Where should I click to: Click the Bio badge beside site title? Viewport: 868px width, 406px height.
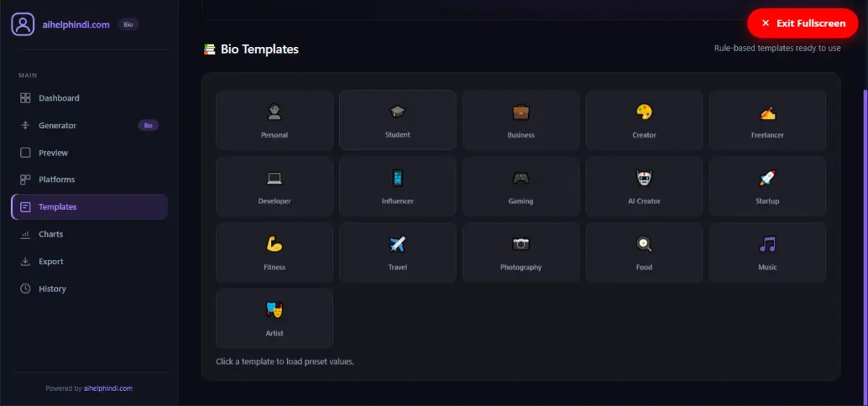[x=128, y=25]
